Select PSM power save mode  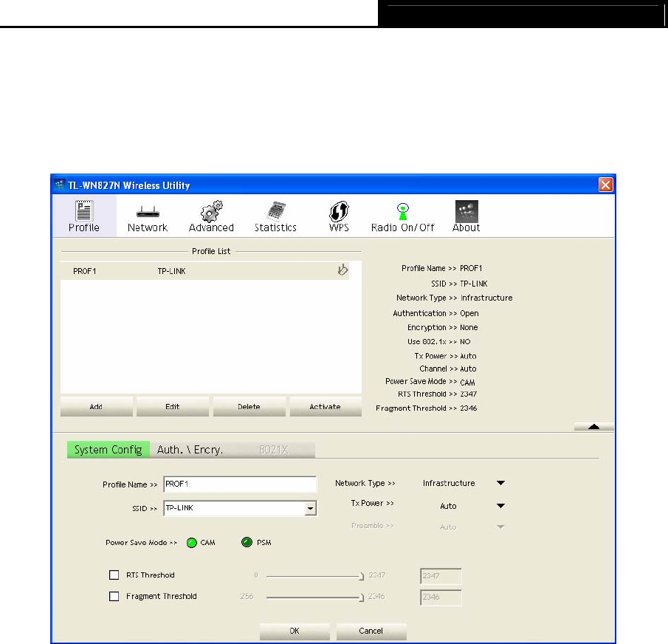pos(247,542)
